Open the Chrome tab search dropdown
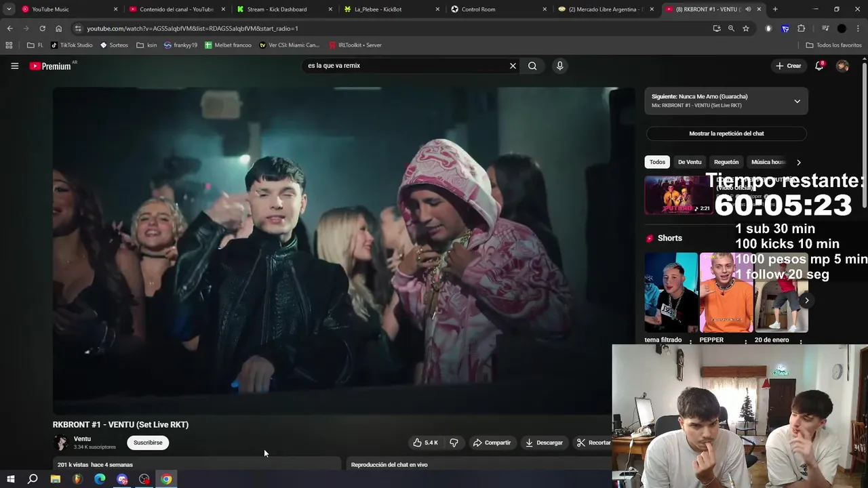Viewport: 868px width, 488px height. [9, 9]
